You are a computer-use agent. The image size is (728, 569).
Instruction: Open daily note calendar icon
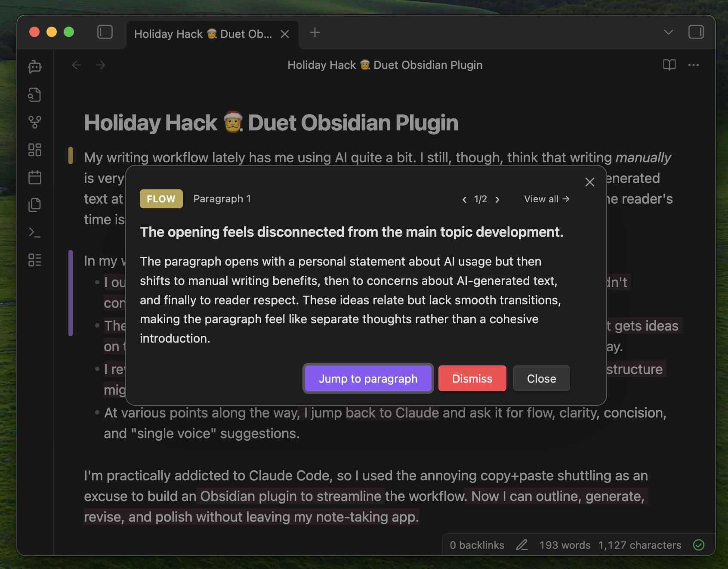pyautogui.click(x=35, y=177)
